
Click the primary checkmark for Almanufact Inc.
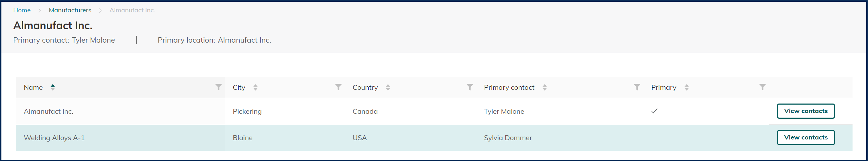pos(654,111)
